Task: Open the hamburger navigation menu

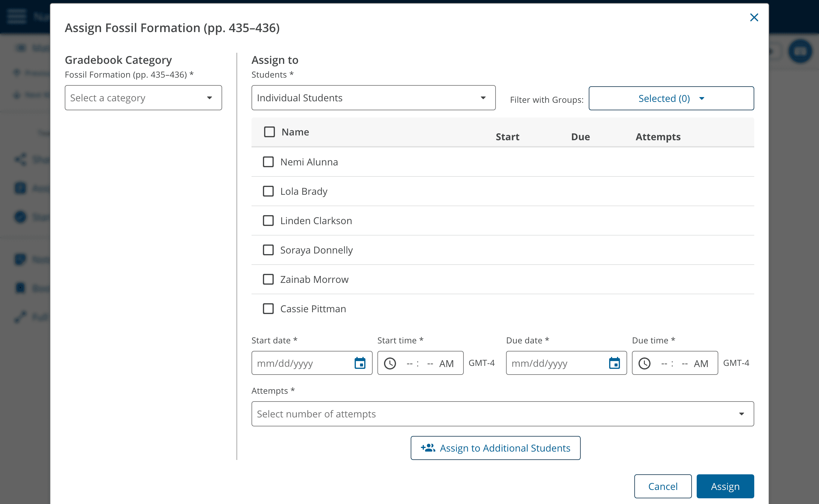Action: point(17,16)
